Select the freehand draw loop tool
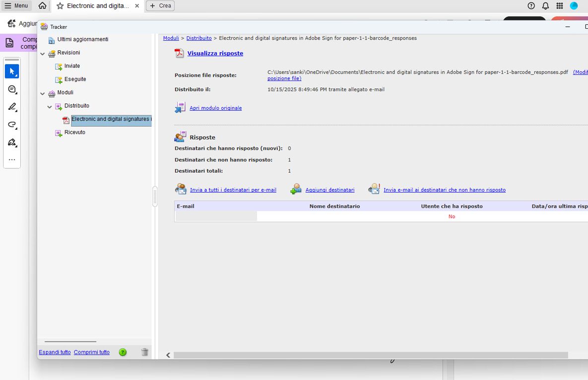Screen dimensions: 588x380 tap(12, 125)
